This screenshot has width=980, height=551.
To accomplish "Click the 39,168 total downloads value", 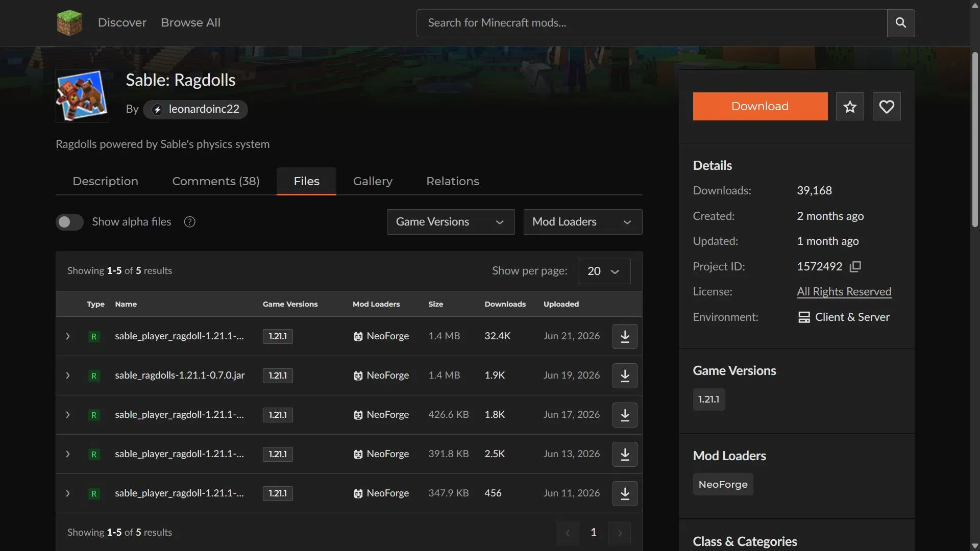I will tap(814, 191).
